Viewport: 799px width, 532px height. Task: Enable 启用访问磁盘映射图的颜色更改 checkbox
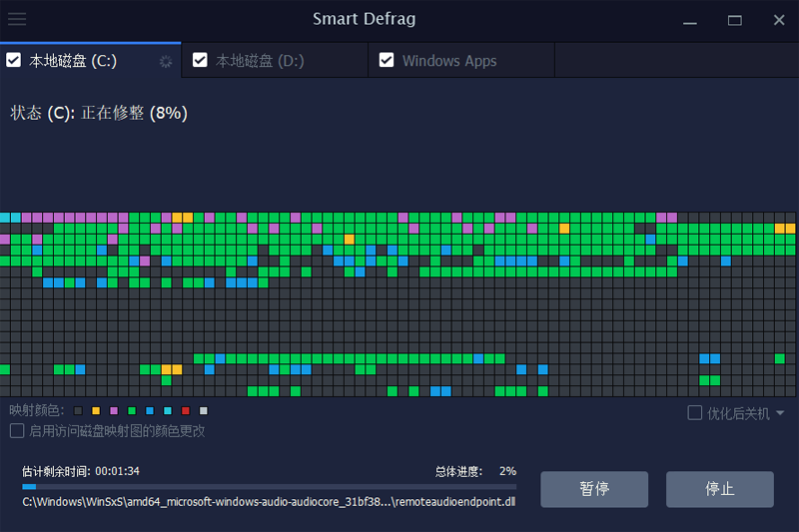17,431
